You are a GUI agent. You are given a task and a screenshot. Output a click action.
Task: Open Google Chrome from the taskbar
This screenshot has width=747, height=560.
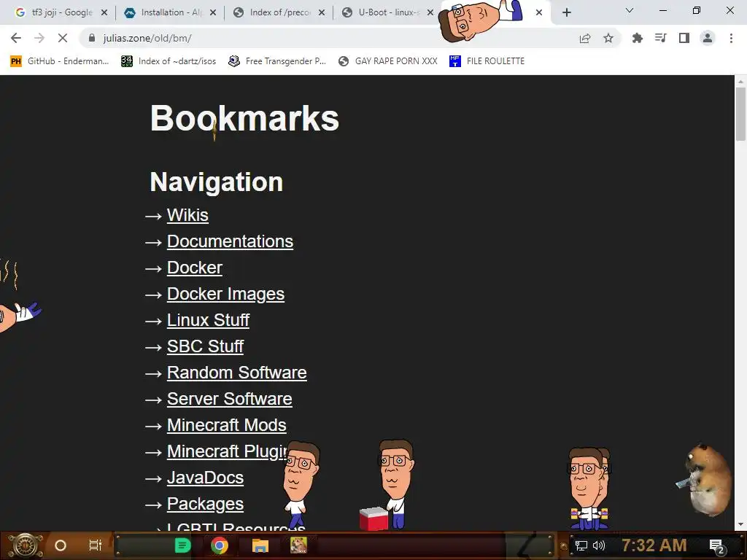[220, 545]
